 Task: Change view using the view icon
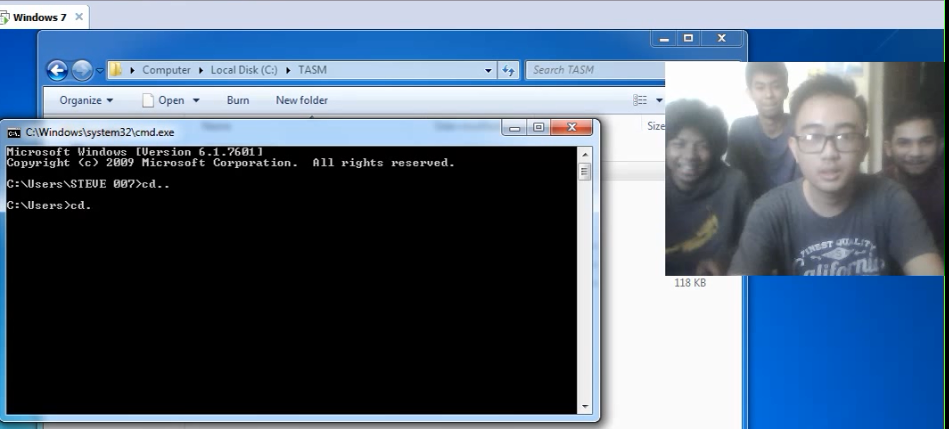pos(640,100)
